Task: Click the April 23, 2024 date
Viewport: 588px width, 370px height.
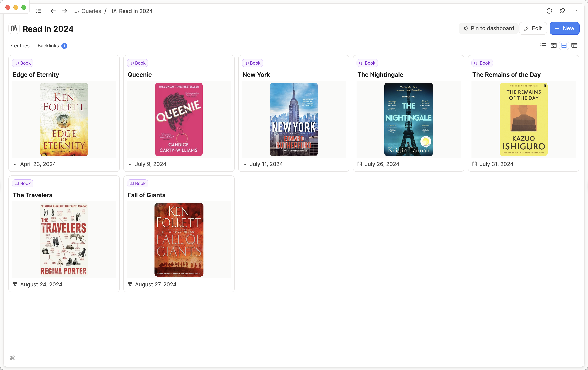Action: pyautogui.click(x=38, y=164)
